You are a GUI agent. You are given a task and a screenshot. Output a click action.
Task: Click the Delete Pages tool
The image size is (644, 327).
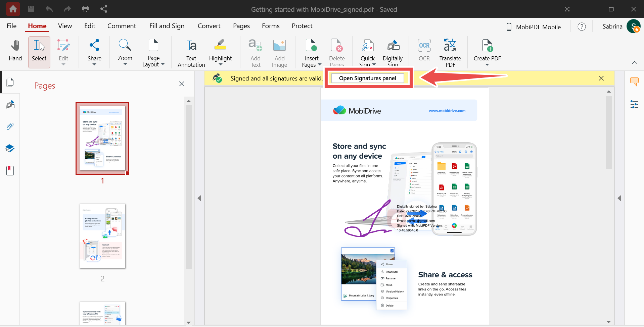coord(337,53)
